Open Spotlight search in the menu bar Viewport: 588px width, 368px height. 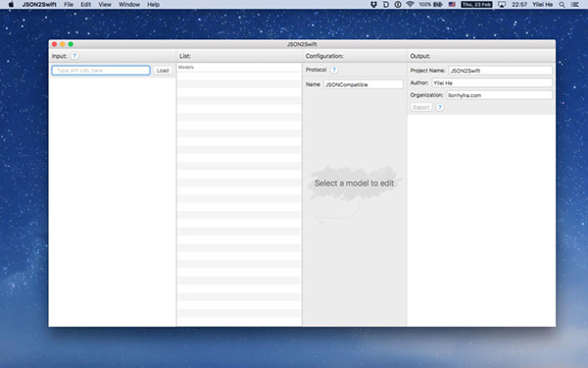click(562, 5)
